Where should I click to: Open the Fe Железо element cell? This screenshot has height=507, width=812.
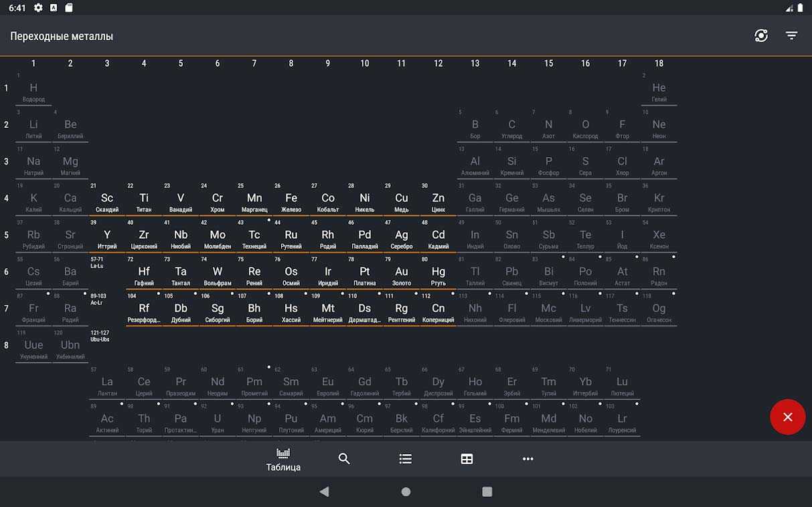pos(291,199)
